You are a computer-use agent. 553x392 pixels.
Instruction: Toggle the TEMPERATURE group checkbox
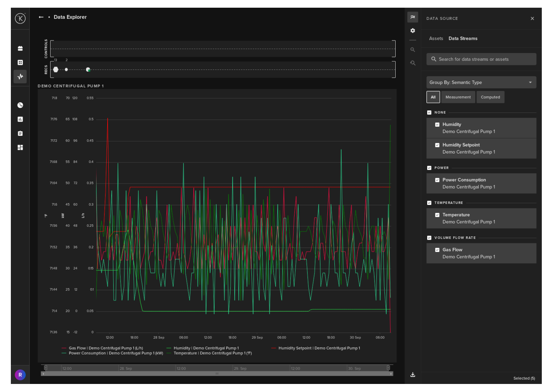tap(429, 203)
